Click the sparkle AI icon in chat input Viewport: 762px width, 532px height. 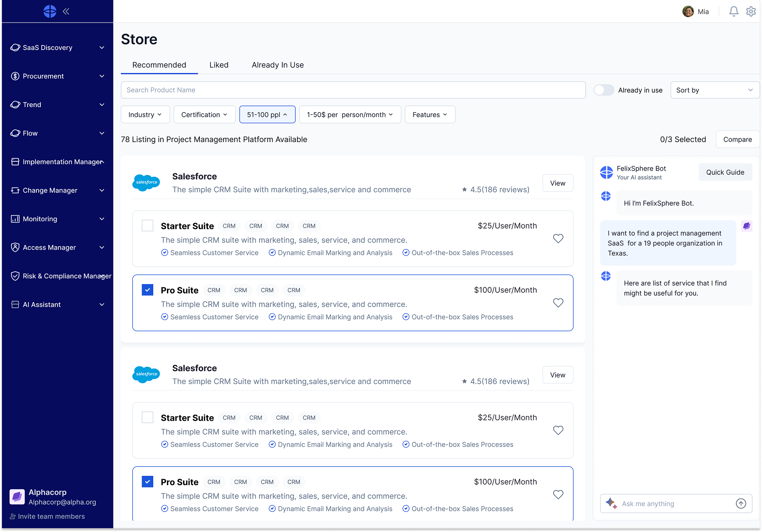tap(611, 503)
